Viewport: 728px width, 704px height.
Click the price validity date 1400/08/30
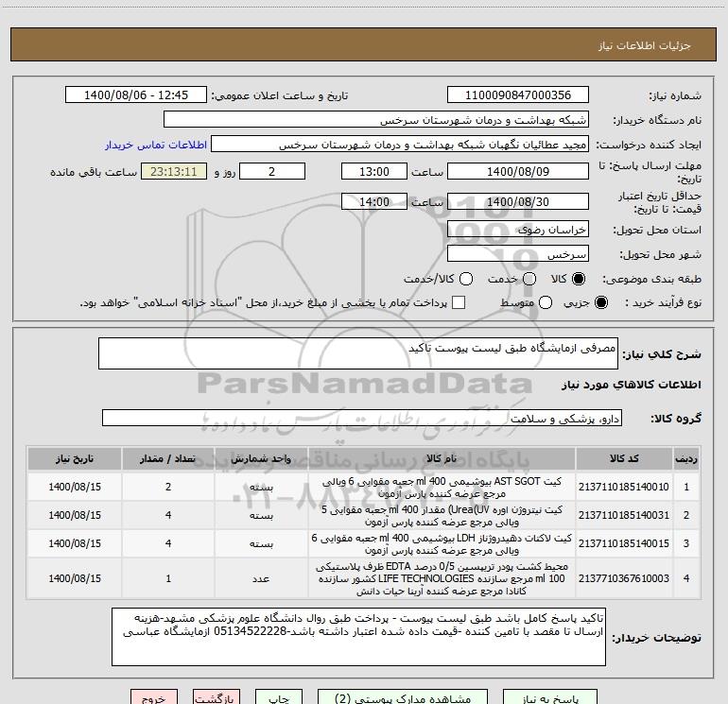(518, 201)
